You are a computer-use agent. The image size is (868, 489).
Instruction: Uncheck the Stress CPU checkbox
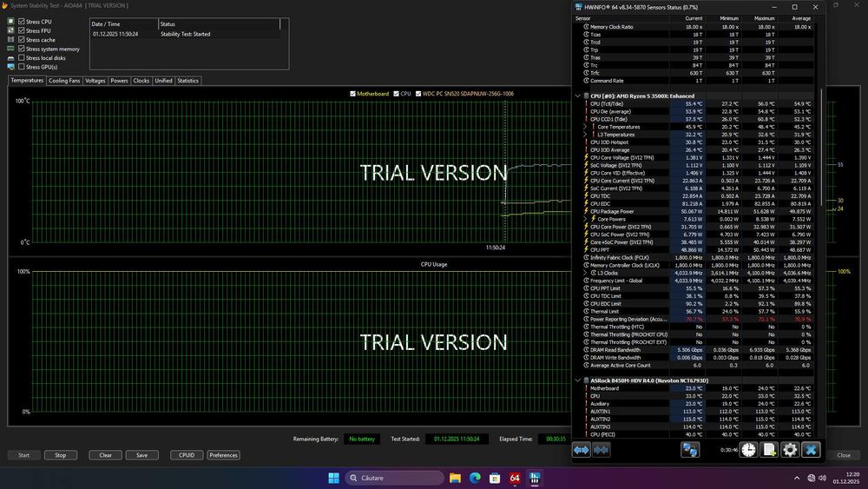[22, 22]
